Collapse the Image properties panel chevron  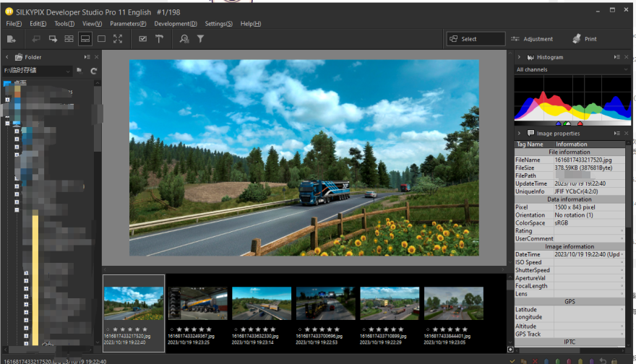(519, 134)
